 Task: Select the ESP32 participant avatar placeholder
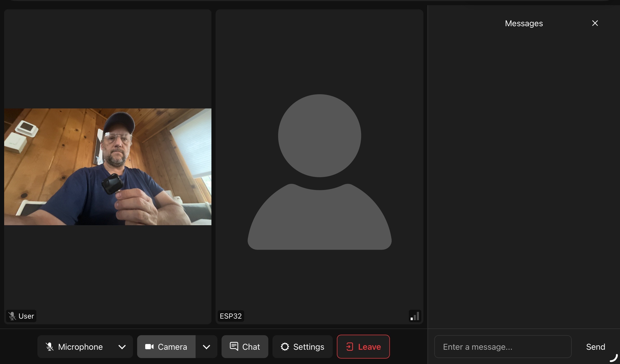[x=319, y=172]
